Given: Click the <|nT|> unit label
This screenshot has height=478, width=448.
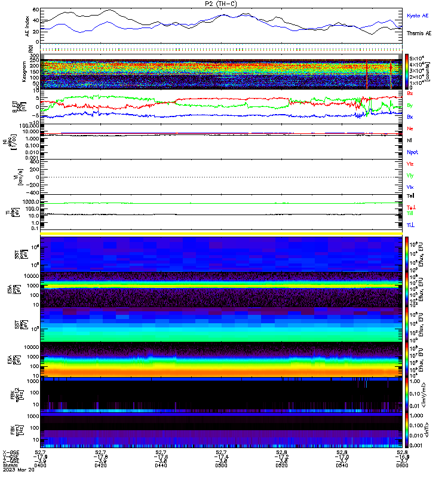Looking at the screenshot, I should [427, 430].
